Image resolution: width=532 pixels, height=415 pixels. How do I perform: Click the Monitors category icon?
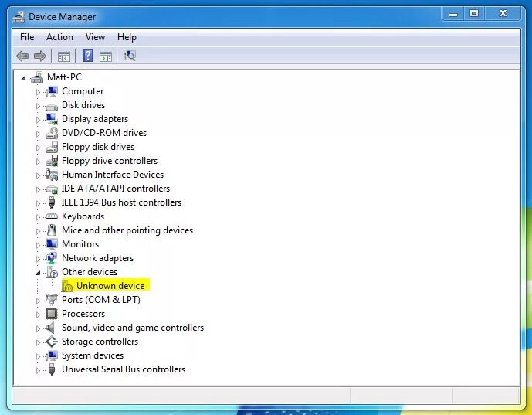(52, 244)
